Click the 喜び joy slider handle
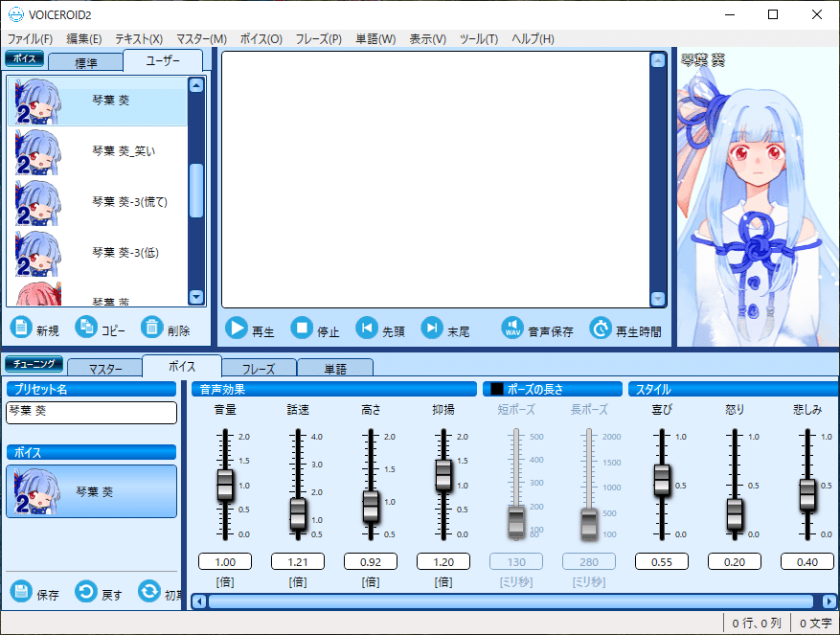Viewport: 840px width, 635px height. pyautogui.click(x=662, y=480)
